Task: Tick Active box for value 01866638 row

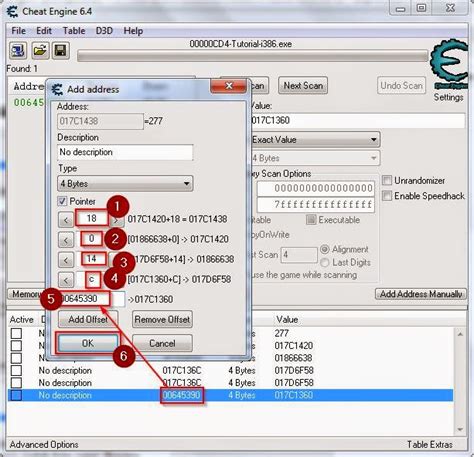Action: 16,358
